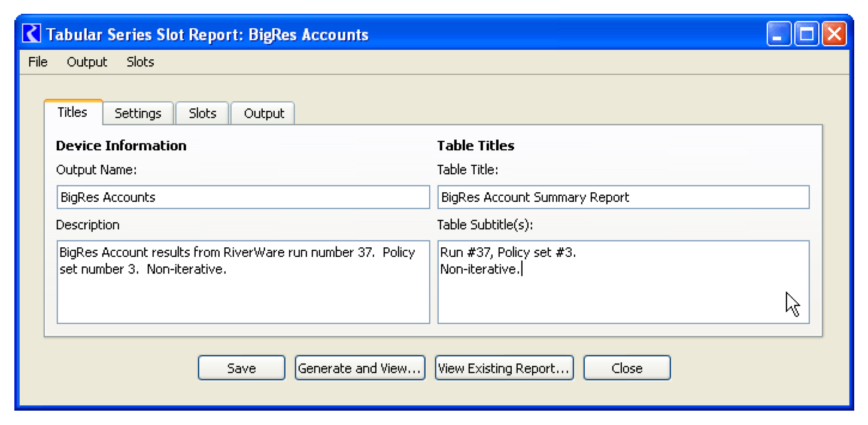868x425 pixels.
Task: Click the RiverWare icon in title bar
Action: [32, 34]
